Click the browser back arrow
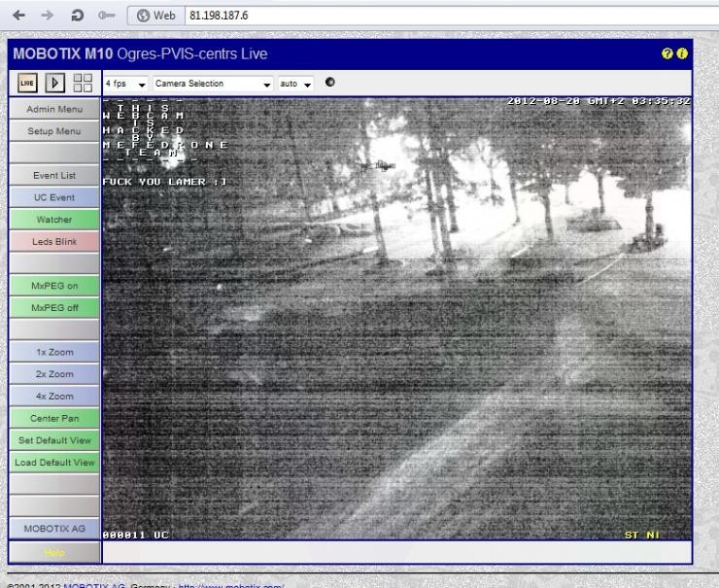This screenshot has width=719, height=588. coord(17,16)
